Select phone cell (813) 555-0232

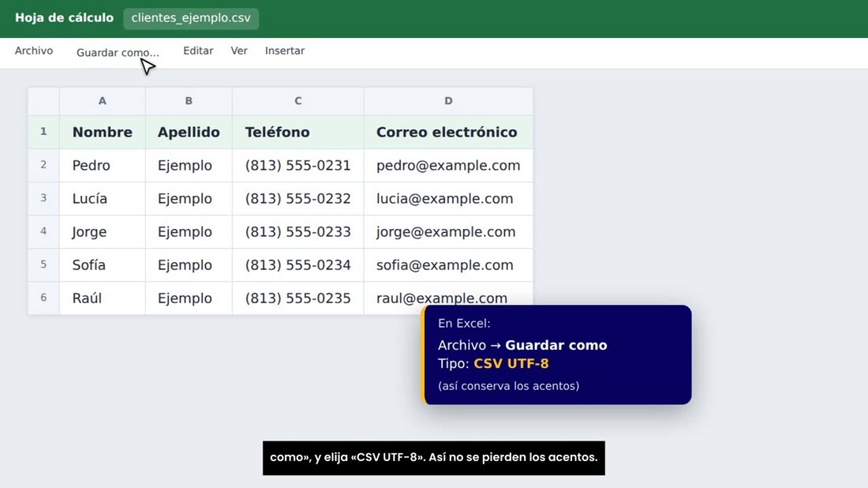(297, 198)
